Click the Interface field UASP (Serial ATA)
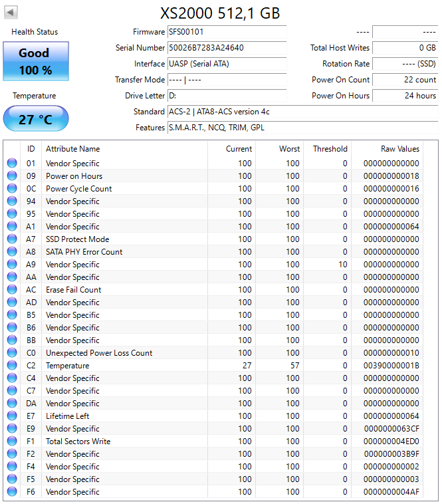The width and height of the screenshot is (442, 504). click(227, 64)
